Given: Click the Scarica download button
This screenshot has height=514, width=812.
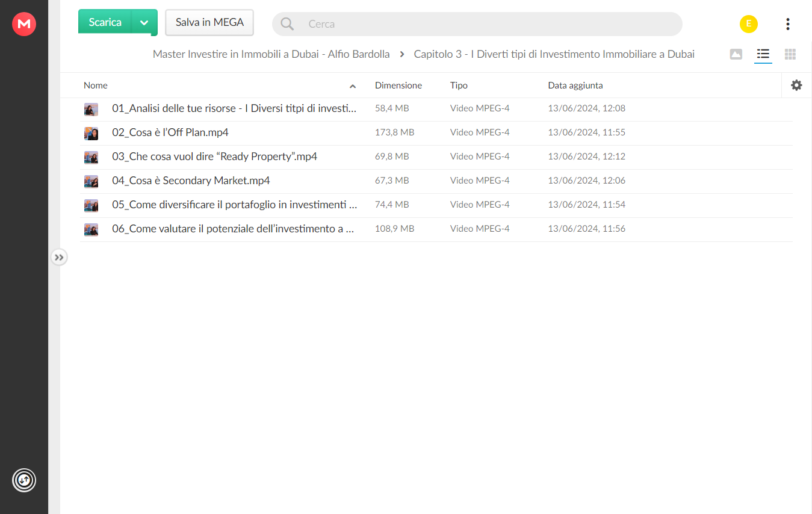Looking at the screenshot, I should [x=105, y=22].
